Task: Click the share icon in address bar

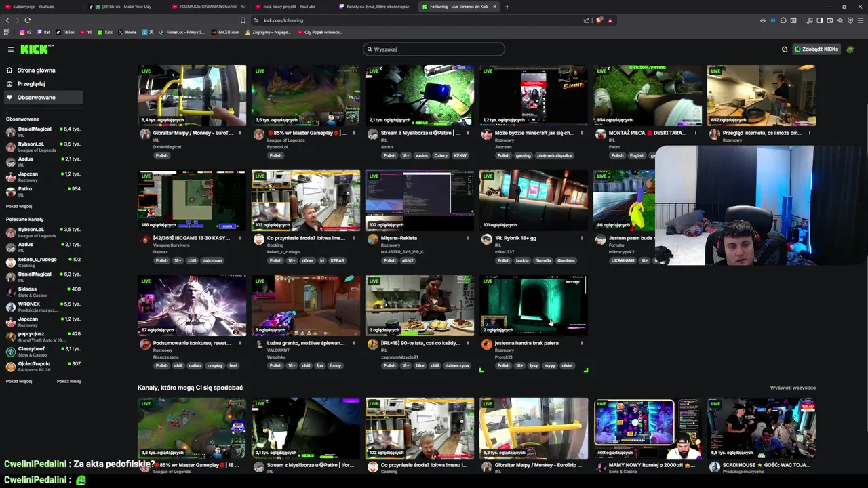Action: pos(587,20)
